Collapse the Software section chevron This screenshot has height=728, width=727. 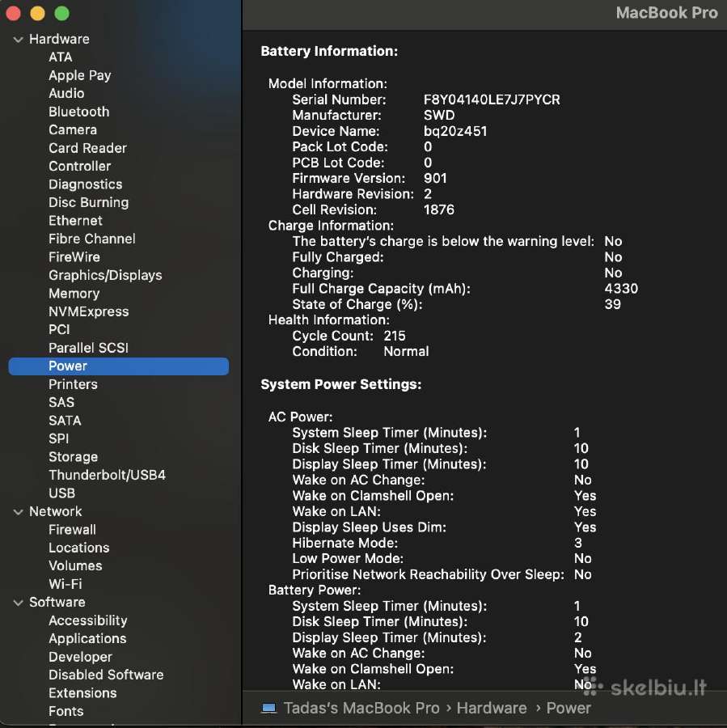pos(18,603)
